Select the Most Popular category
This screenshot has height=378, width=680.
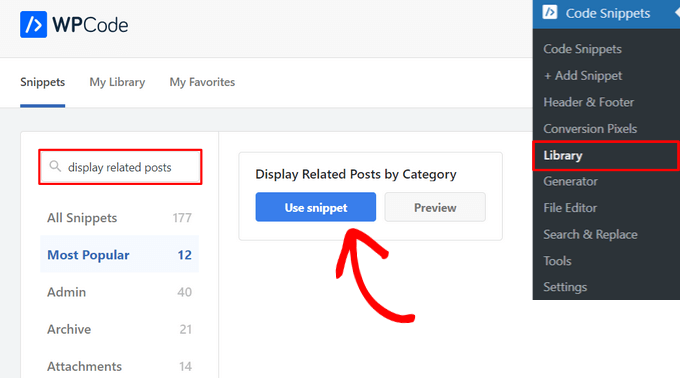(x=119, y=254)
